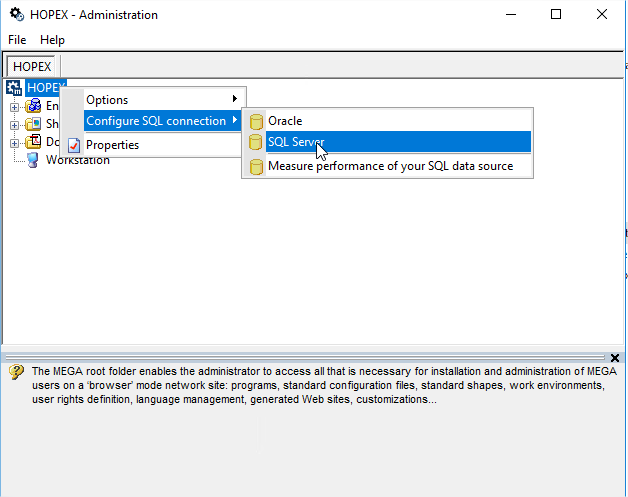Click the Properties checkmark icon

coord(74,145)
